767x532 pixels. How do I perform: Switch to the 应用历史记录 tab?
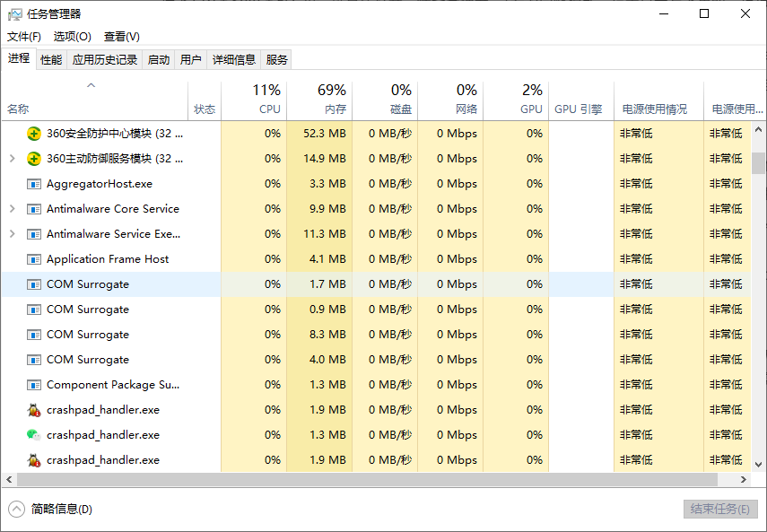point(105,59)
